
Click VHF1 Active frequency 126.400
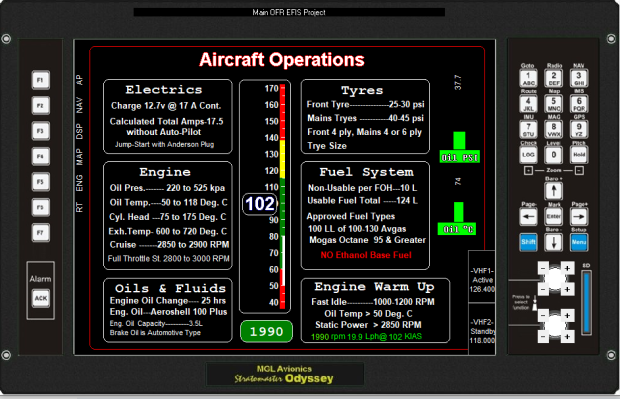482,289
